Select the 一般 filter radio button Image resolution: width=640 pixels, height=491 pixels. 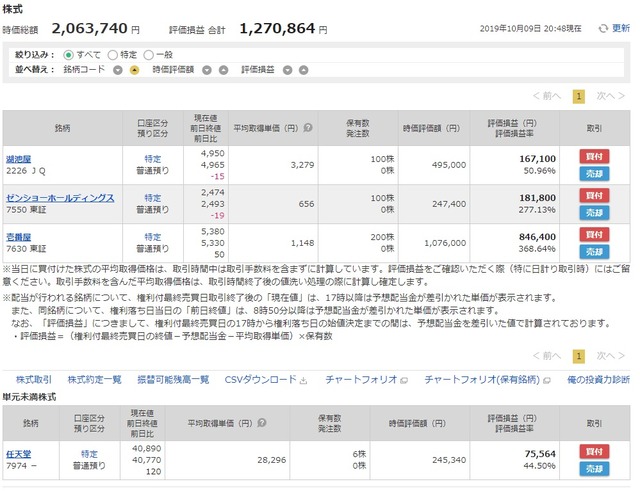(149, 55)
